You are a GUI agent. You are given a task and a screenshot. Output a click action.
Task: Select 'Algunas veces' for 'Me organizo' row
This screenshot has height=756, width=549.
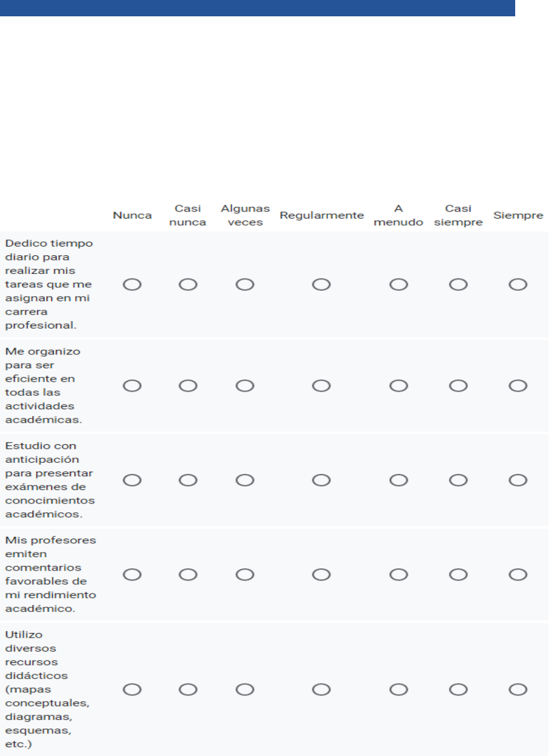pyautogui.click(x=245, y=386)
